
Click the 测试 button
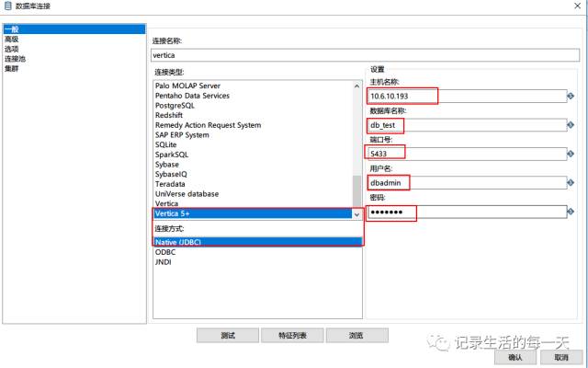pos(228,335)
